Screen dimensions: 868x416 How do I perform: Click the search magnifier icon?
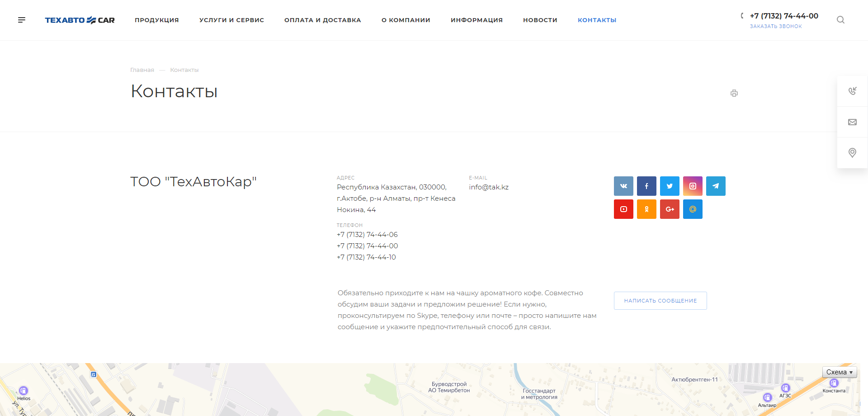coord(840,20)
